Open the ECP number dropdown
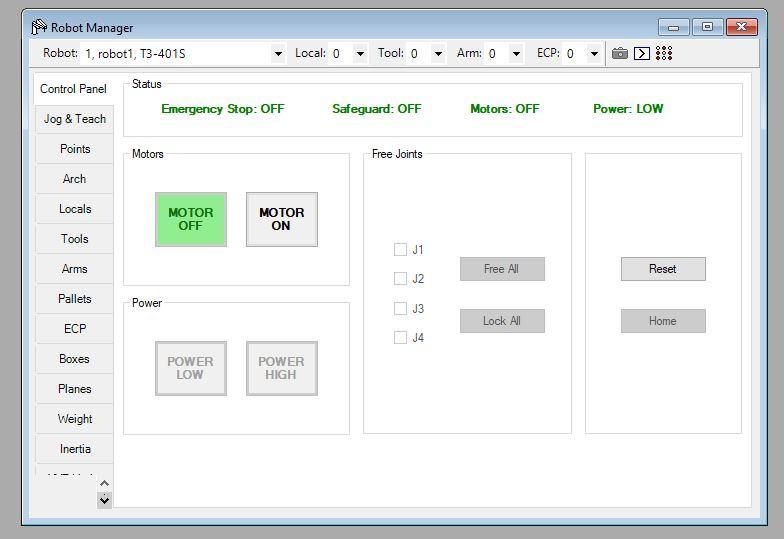784x539 pixels. coord(594,54)
